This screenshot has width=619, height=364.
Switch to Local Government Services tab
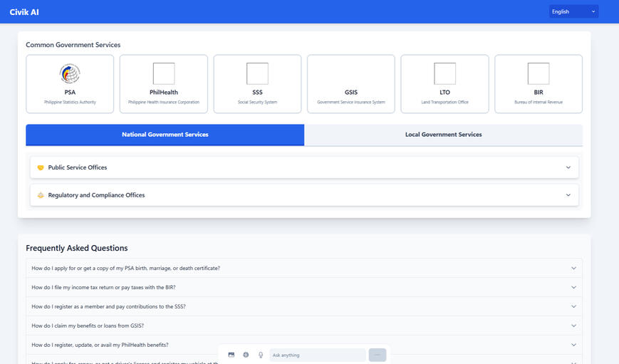pyautogui.click(x=443, y=135)
